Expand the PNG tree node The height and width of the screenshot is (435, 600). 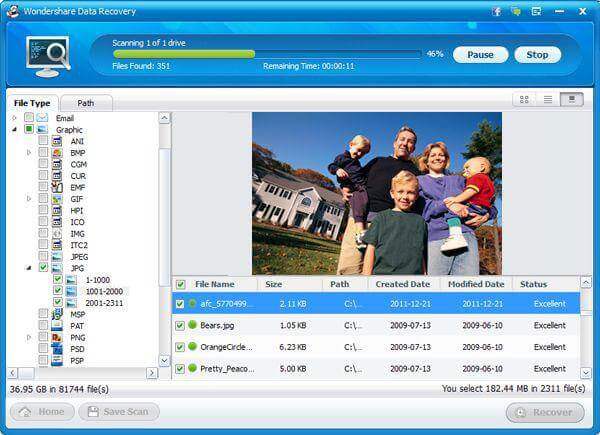[29, 337]
